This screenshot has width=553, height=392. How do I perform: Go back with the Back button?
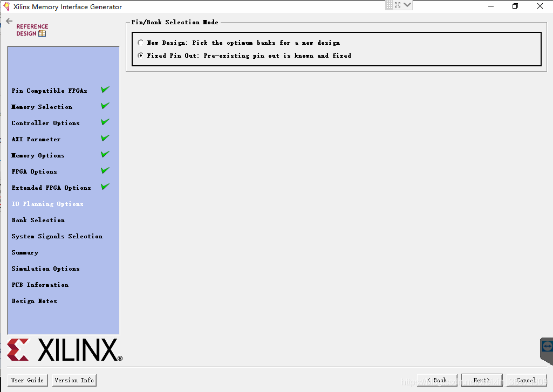[437, 380]
